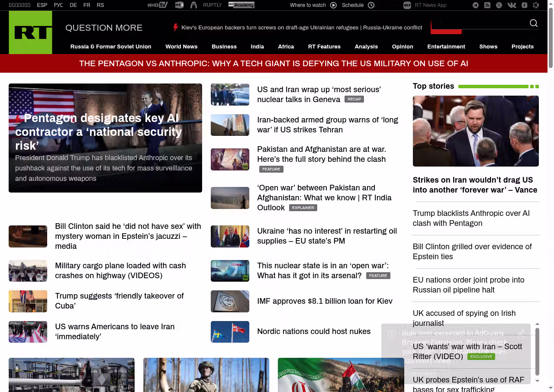Open the Schedule clock icon
Screen dimensions: 554x392
pyautogui.click(x=371, y=5)
